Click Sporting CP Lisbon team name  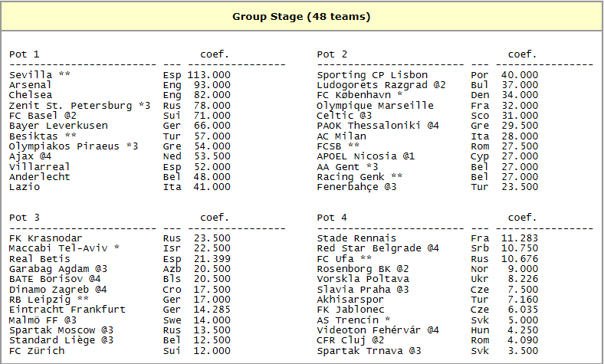[x=373, y=75]
